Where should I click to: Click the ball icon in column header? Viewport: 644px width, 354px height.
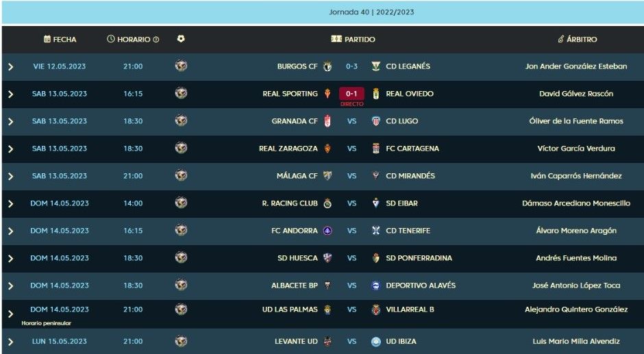(x=181, y=39)
